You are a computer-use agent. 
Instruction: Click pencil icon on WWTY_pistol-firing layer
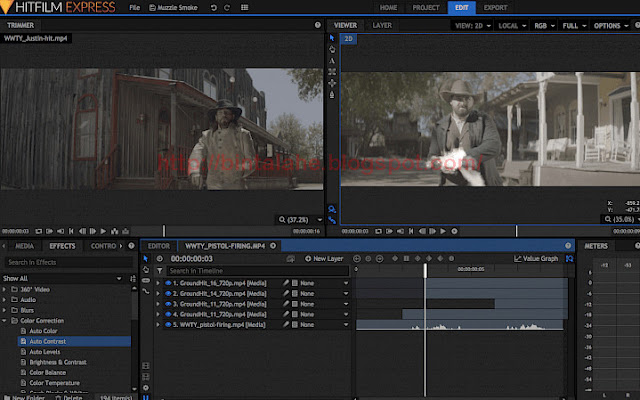pos(286,324)
